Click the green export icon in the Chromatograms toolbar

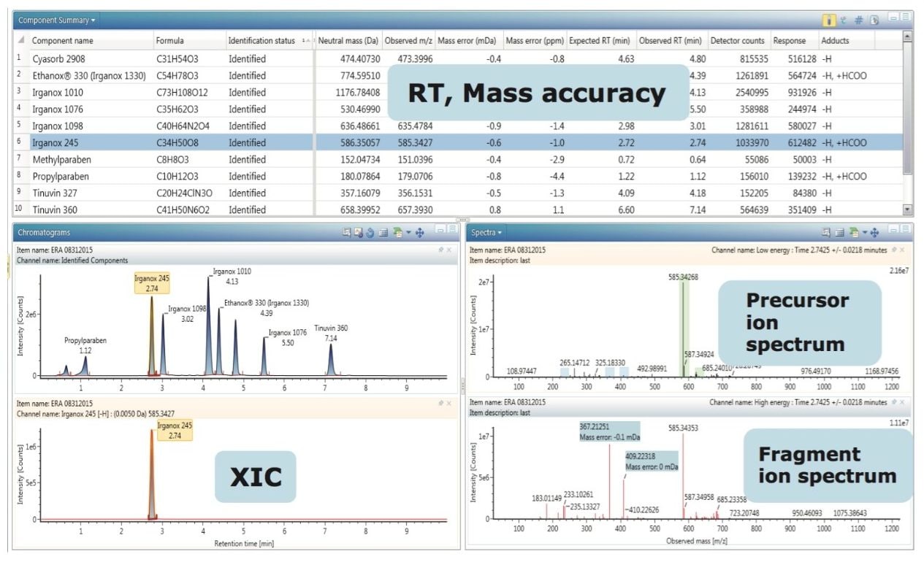397,232
